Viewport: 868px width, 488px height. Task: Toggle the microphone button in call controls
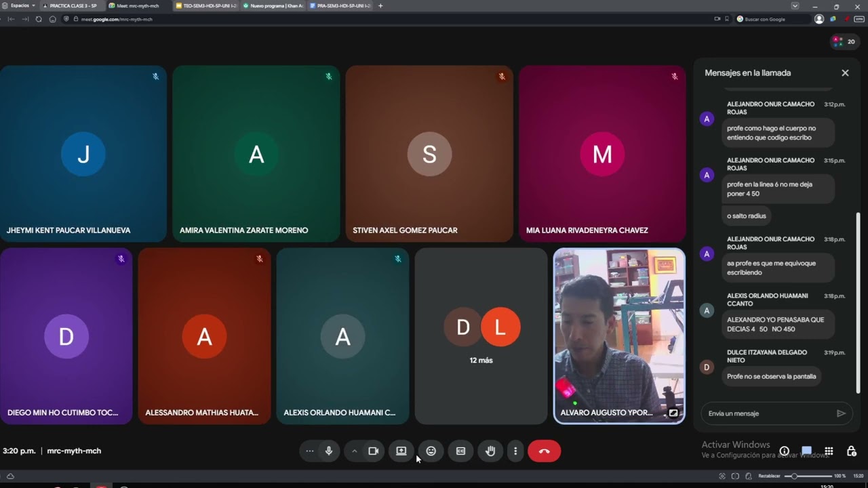coord(329,451)
